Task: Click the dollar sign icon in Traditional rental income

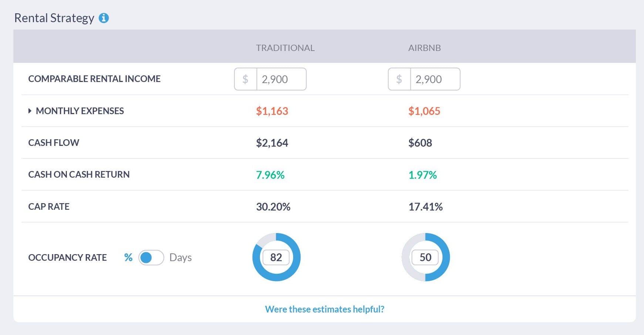Action: point(245,79)
